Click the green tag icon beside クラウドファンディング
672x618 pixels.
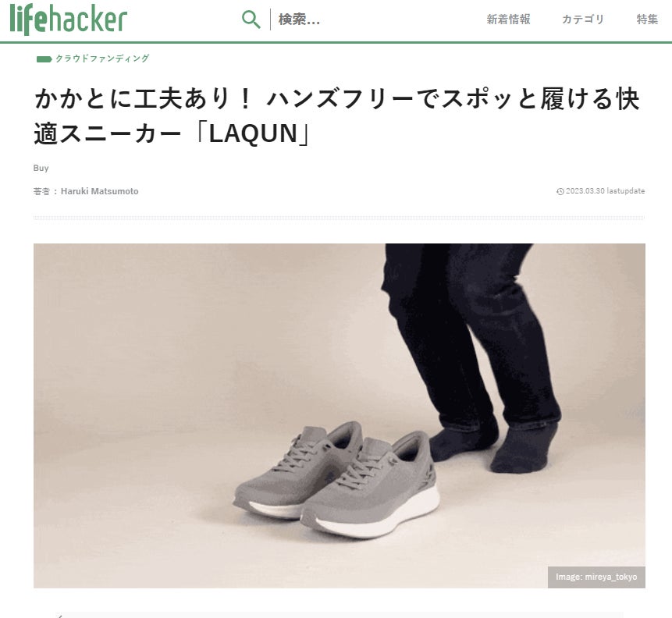[x=44, y=59]
